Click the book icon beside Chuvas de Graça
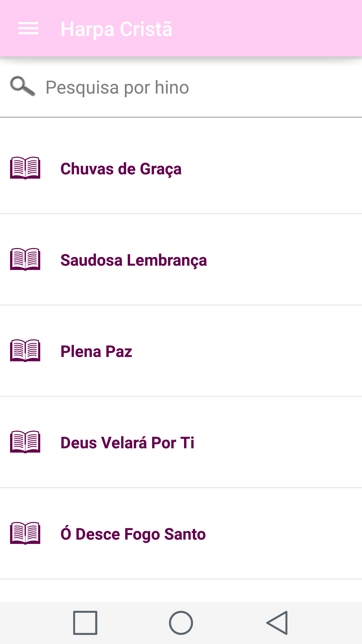 coord(25,168)
